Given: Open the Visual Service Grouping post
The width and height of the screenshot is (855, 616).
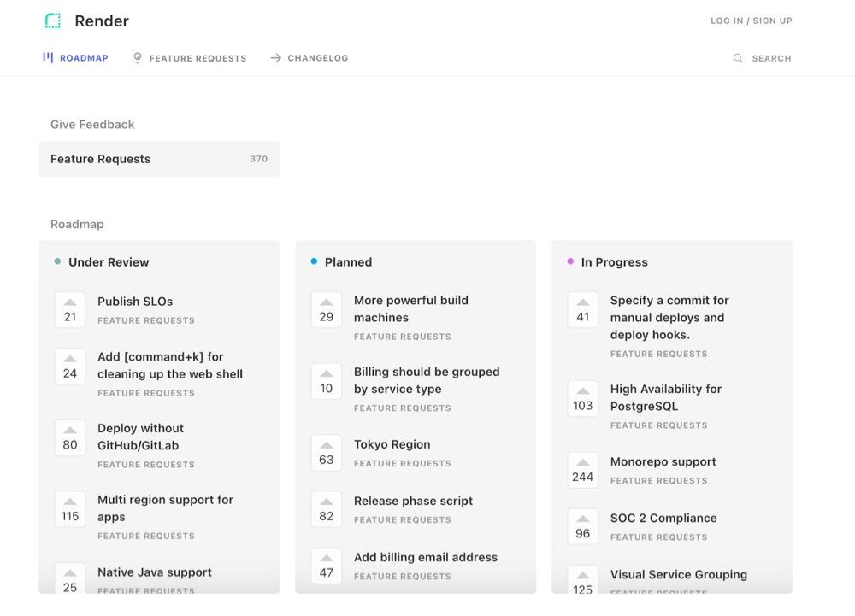Looking at the screenshot, I should (x=679, y=575).
